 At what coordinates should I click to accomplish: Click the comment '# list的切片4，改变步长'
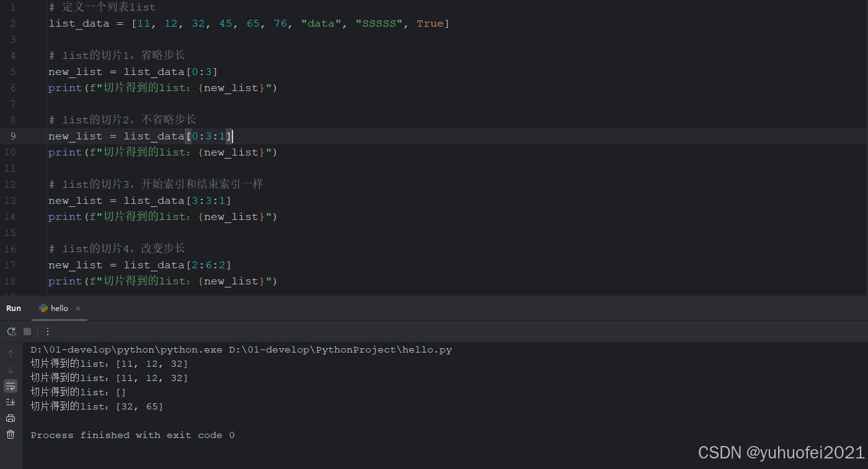pyautogui.click(x=117, y=249)
